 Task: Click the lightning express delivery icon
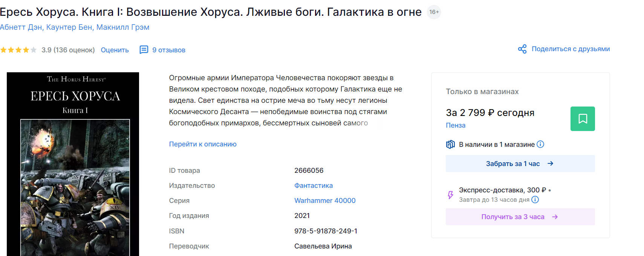coord(450,195)
